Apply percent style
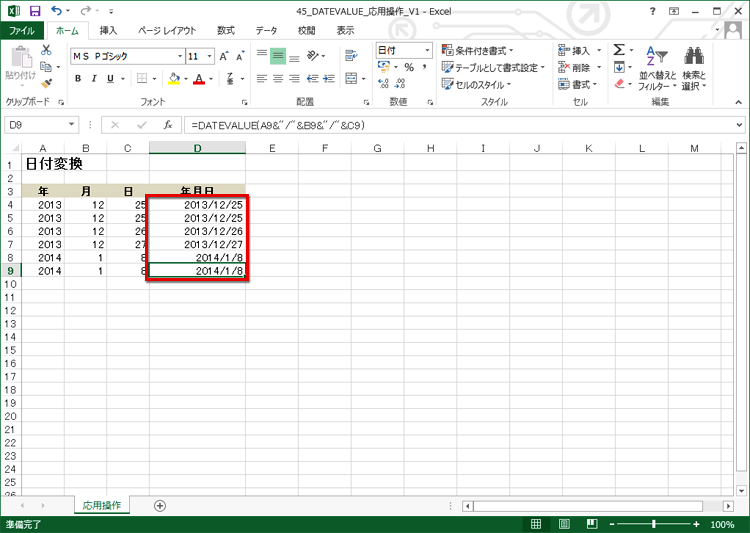The image size is (750, 533). tap(409, 67)
